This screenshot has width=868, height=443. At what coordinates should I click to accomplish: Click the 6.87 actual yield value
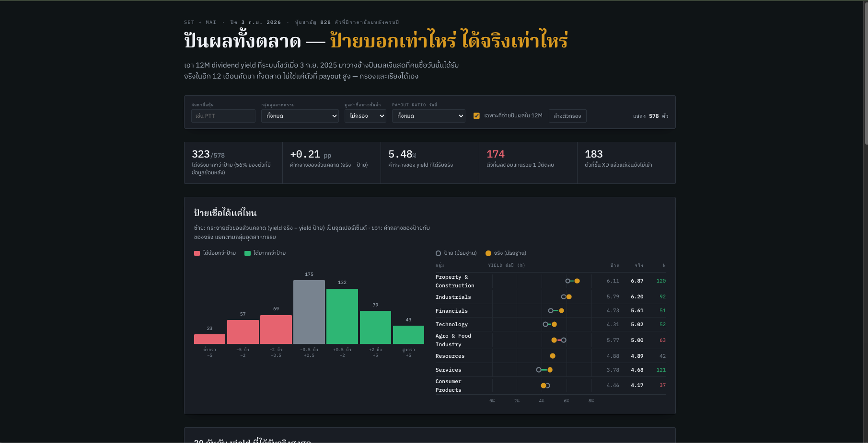637,281
